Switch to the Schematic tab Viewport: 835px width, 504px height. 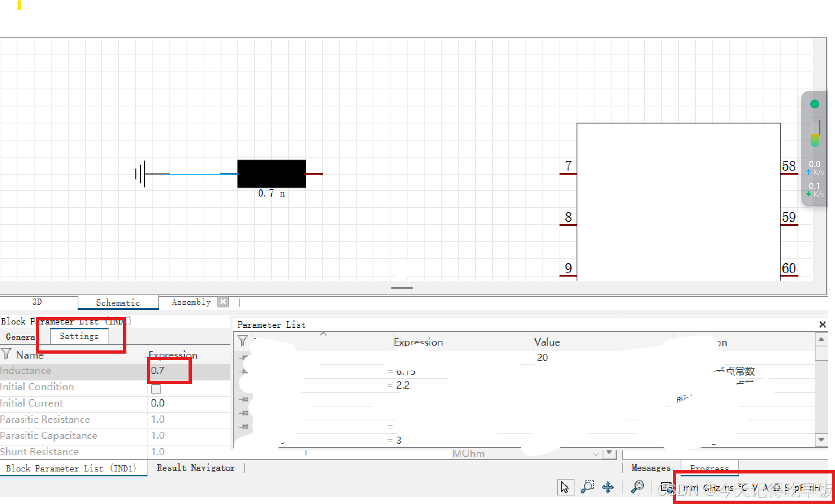pos(118,303)
